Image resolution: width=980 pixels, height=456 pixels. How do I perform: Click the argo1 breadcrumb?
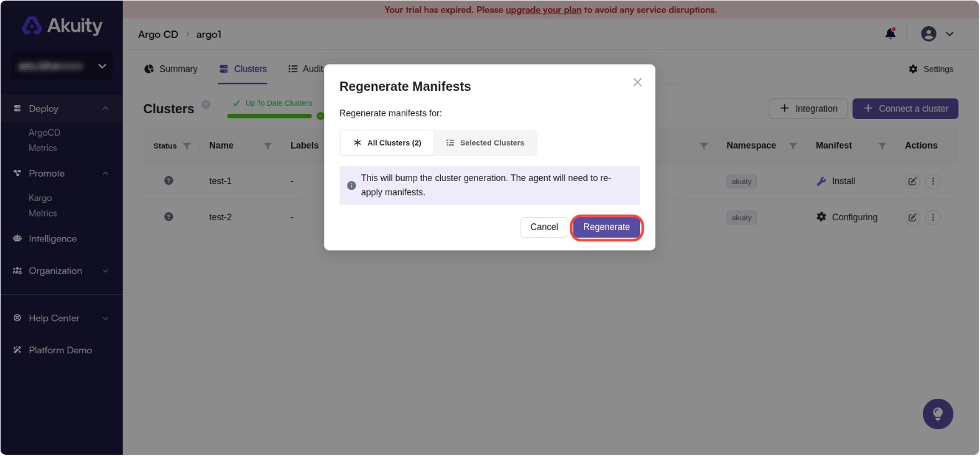[209, 34]
